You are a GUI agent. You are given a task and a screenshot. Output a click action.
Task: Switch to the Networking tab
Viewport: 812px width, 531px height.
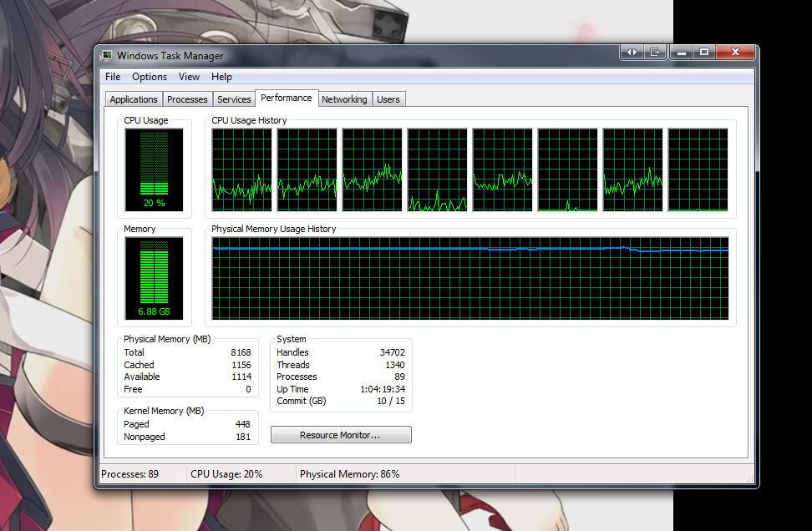pos(344,99)
